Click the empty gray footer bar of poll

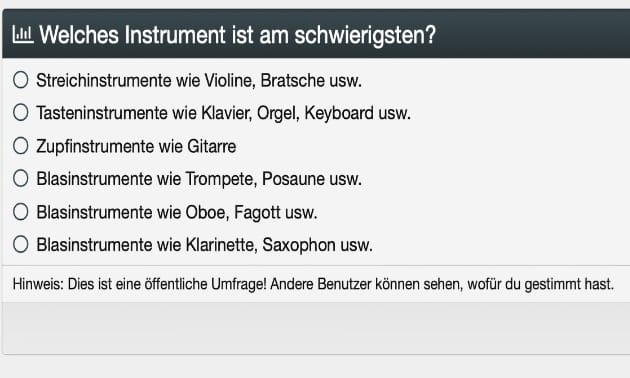316,328
